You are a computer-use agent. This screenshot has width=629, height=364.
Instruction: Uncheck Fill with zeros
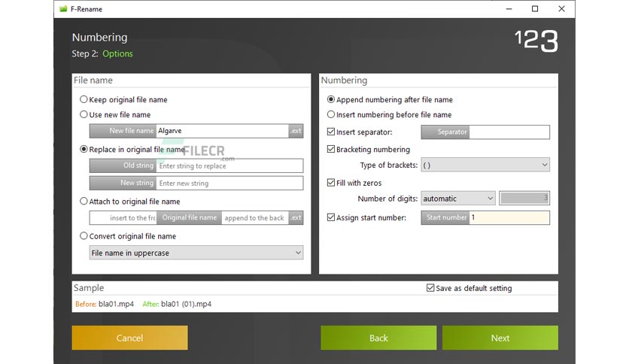coord(331,183)
